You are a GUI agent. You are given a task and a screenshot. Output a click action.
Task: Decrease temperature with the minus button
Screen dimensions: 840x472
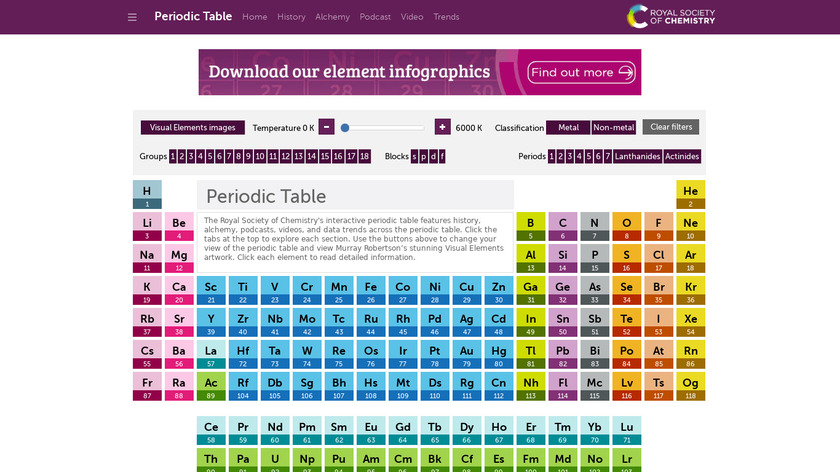[x=326, y=127]
